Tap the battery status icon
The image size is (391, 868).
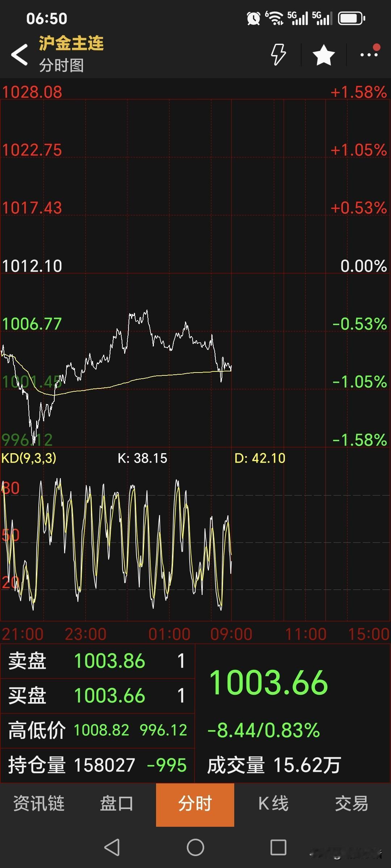352,18
